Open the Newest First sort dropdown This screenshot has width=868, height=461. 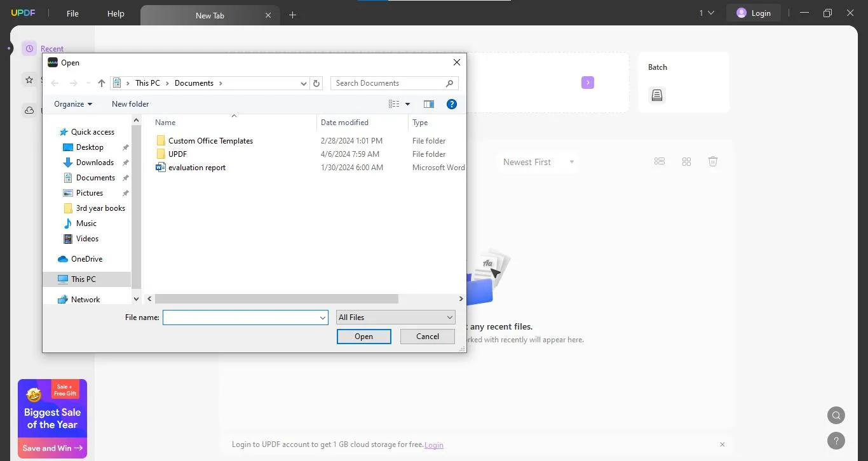pyautogui.click(x=538, y=162)
